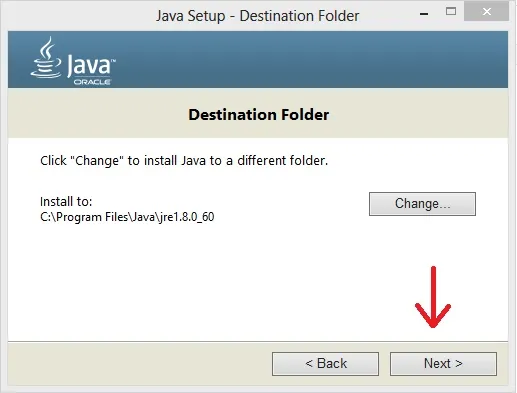Click the Java coffee cup logo
Viewport: 517px width, 393px height.
click(46, 58)
